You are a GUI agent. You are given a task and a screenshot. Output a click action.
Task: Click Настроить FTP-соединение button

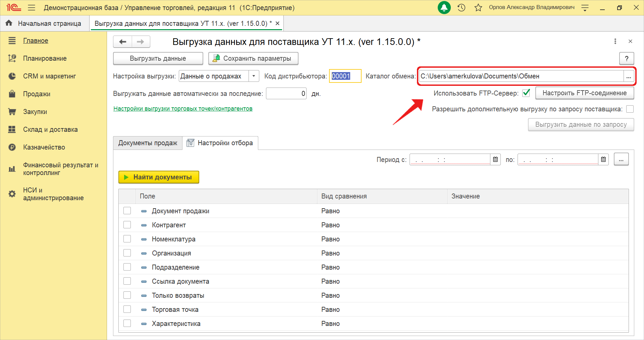pos(585,93)
